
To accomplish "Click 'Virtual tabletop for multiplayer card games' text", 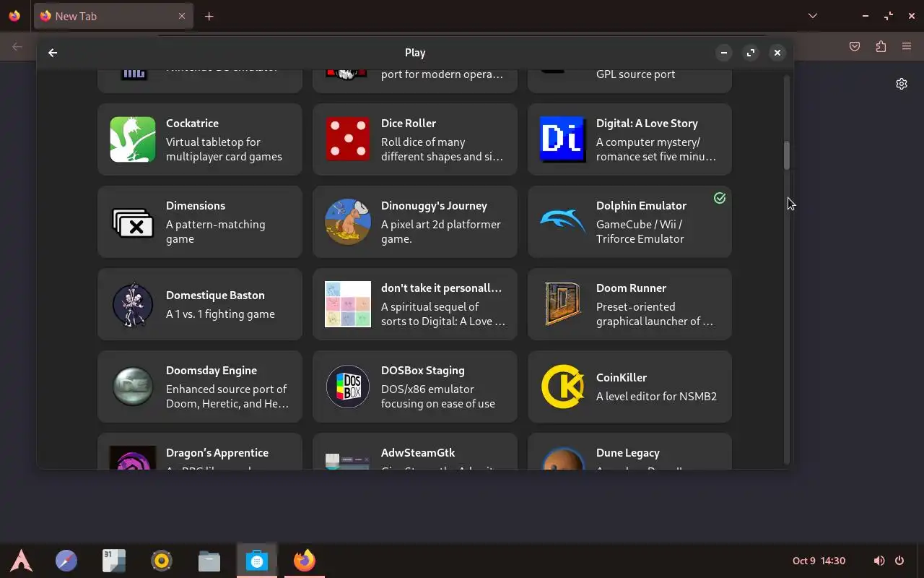I will click(x=224, y=150).
